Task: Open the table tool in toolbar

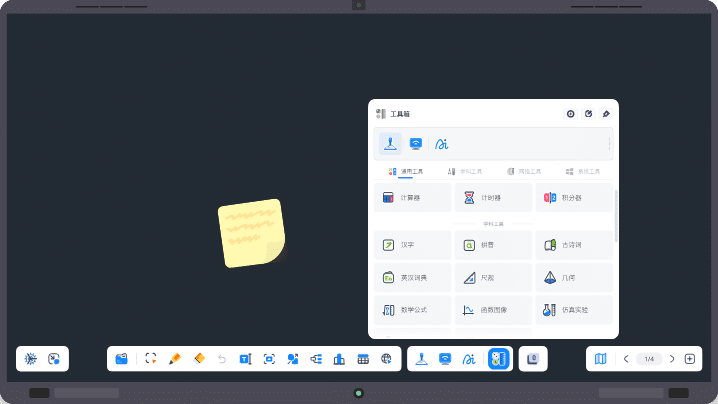Action: (x=363, y=358)
